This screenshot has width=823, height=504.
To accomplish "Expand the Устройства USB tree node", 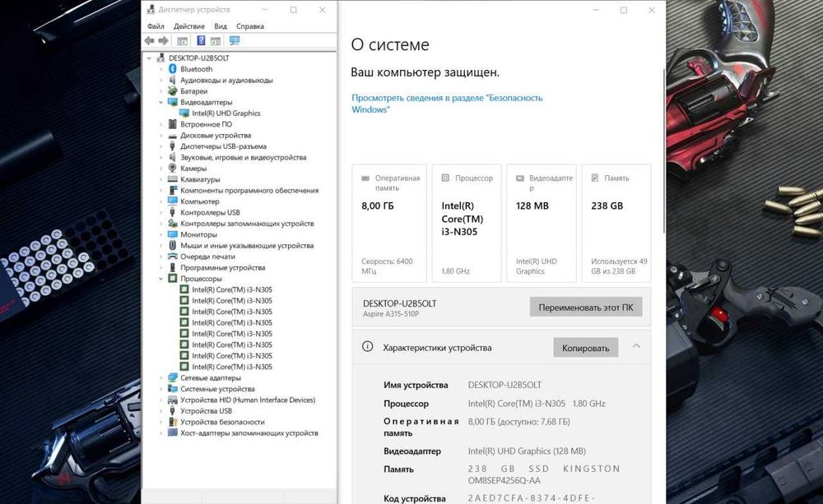I will pos(160,410).
